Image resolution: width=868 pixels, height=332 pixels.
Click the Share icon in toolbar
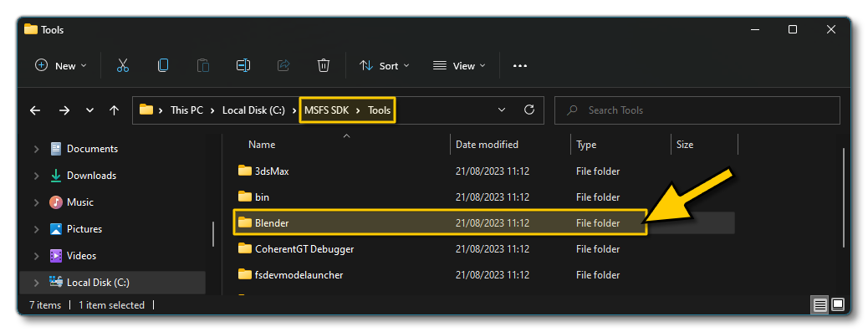coord(283,65)
